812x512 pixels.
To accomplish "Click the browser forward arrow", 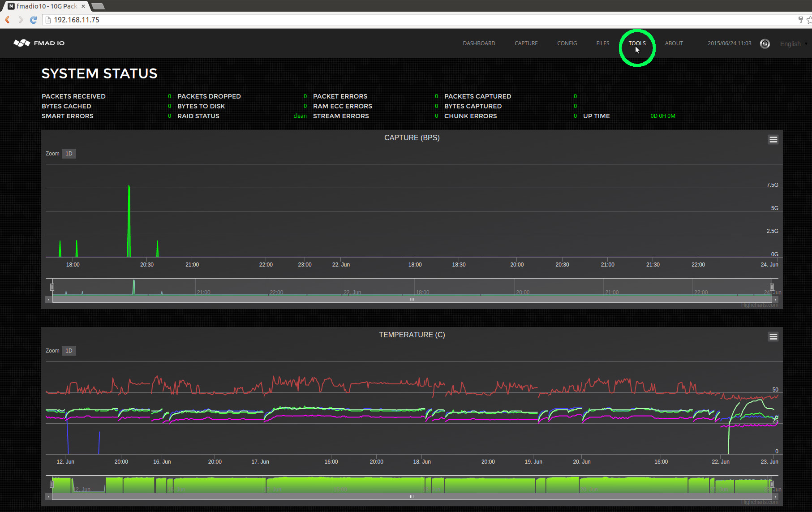I will point(20,20).
